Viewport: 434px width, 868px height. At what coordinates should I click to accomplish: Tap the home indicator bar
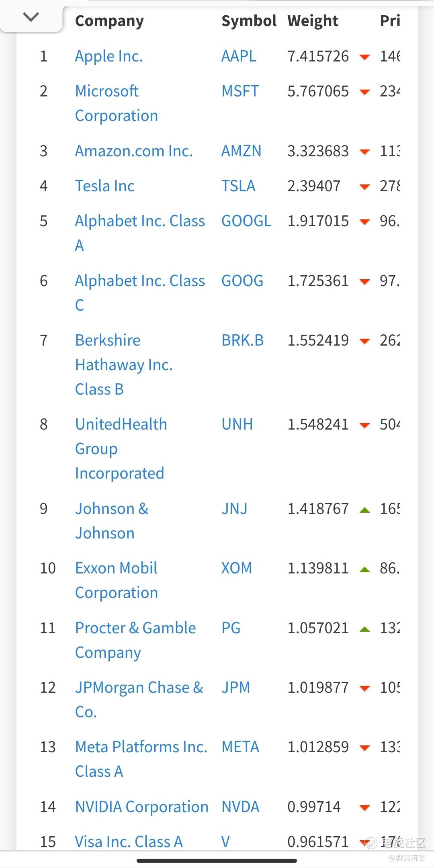pos(217,860)
